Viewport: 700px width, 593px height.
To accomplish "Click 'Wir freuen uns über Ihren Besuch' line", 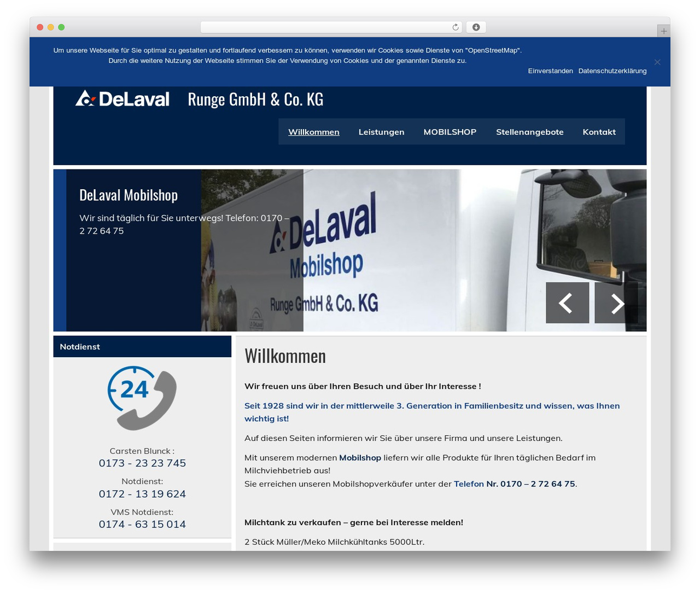I will (363, 386).
